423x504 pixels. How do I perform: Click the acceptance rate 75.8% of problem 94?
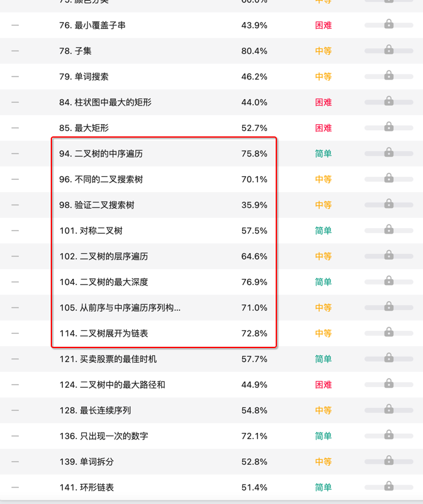[254, 154]
